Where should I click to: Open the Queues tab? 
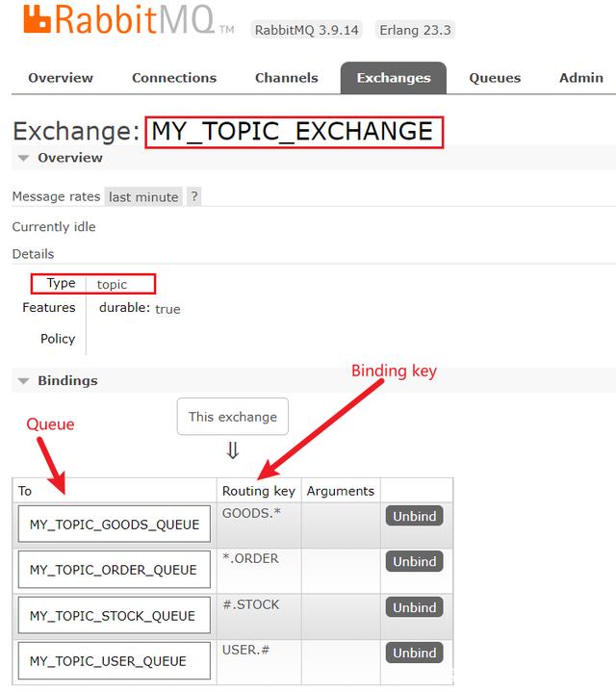495,78
